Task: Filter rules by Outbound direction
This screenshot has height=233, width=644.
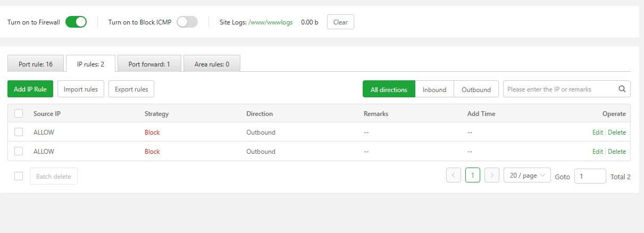Action: [476, 89]
